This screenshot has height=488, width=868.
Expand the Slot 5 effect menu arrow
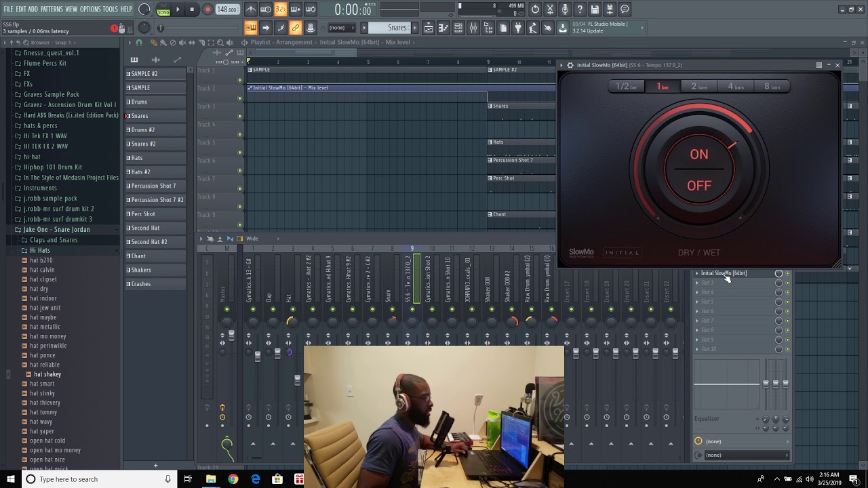coord(696,302)
